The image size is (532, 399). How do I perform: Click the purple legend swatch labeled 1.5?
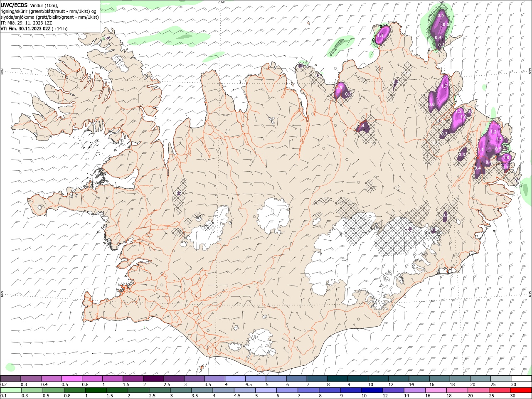[133, 379]
